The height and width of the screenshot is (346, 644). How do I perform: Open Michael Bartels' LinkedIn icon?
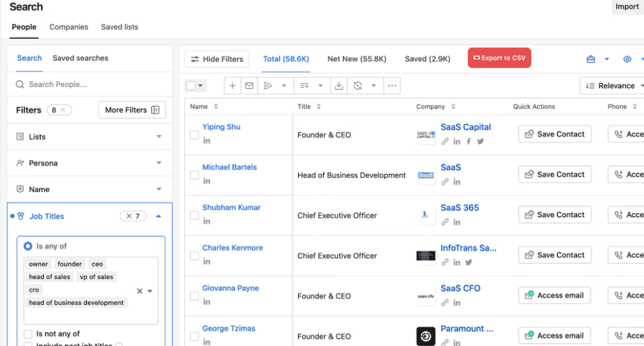click(206, 181)
